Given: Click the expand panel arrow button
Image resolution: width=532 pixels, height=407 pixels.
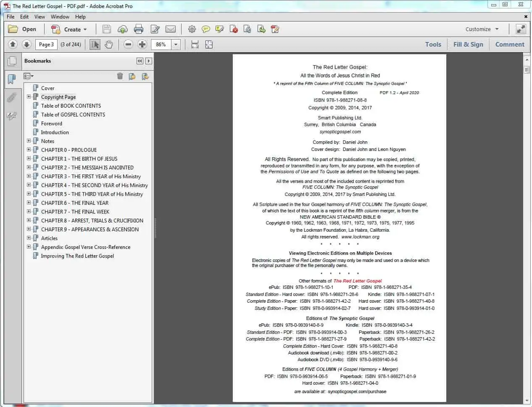Looking at the screenshot, I should tap(148, 61).
